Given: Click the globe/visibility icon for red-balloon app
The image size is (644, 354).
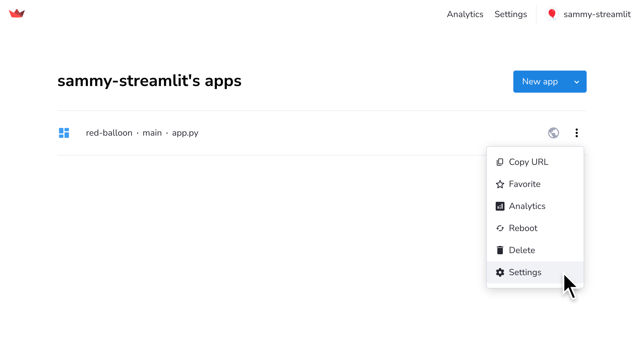Looking at the screenshot, I should [x=553, y=133].
